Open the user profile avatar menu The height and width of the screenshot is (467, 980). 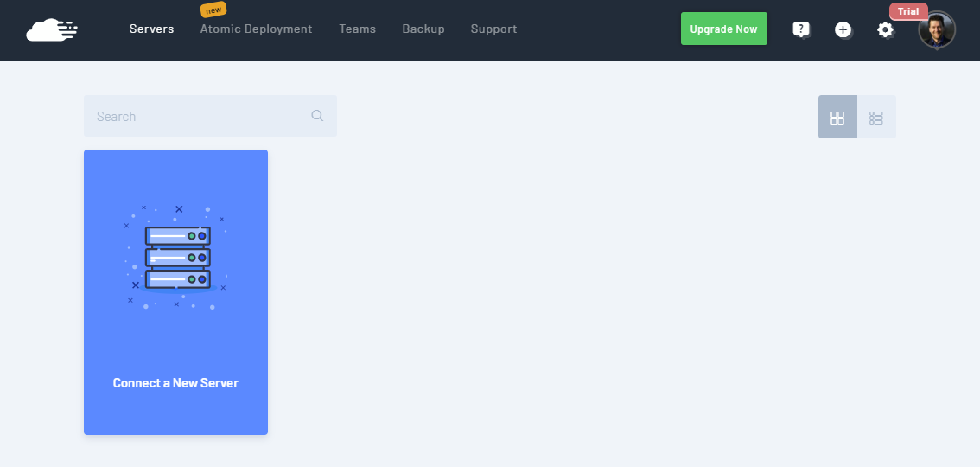937,31
